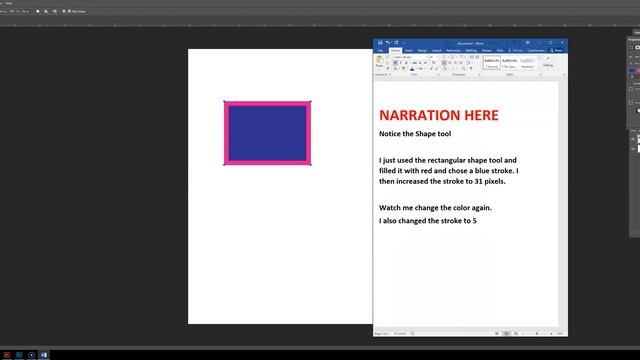Expand the Styles gallery

tap(538, 68)
